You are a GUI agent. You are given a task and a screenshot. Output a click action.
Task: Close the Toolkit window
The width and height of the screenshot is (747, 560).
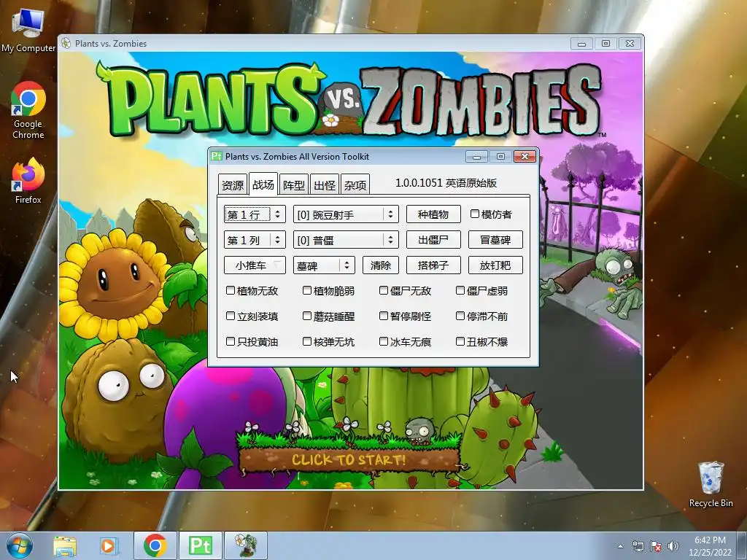coord(525,157)
